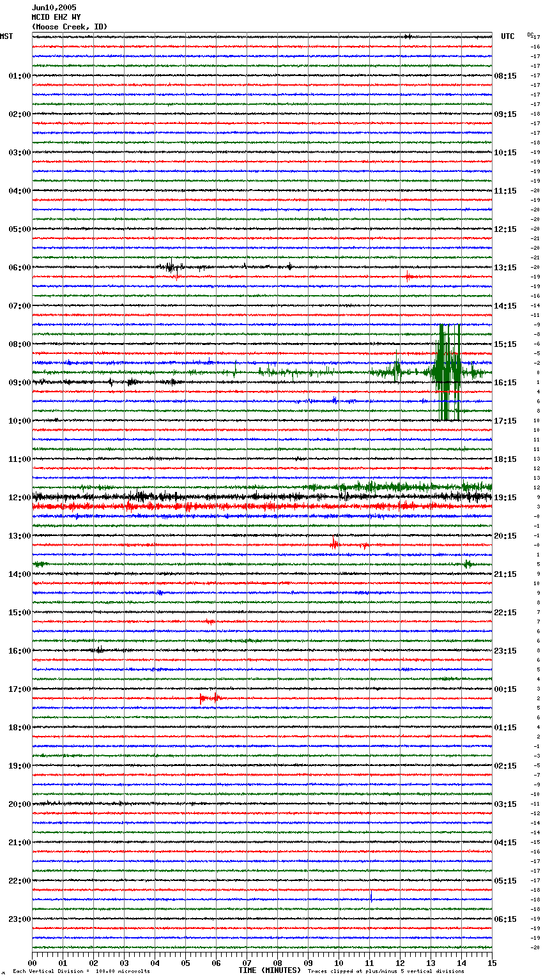Select the "01:00" MST hour label
The image size is (543, 980).
(19, 76)
